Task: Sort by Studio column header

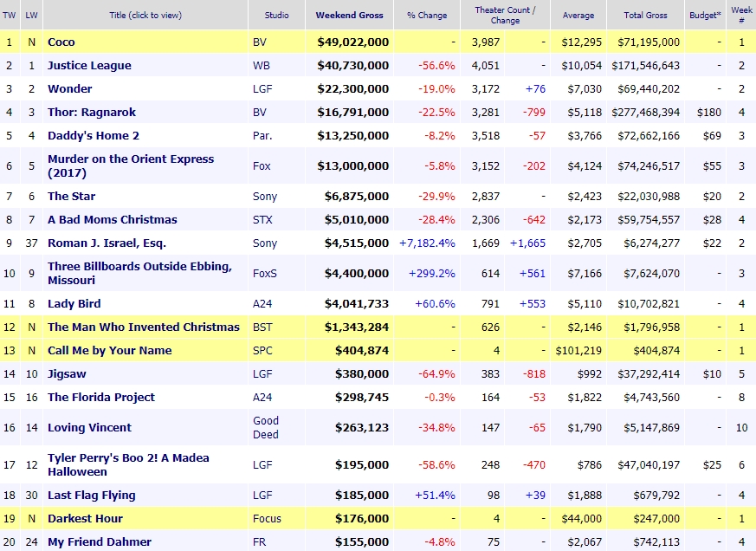Action: pos(275,15)
